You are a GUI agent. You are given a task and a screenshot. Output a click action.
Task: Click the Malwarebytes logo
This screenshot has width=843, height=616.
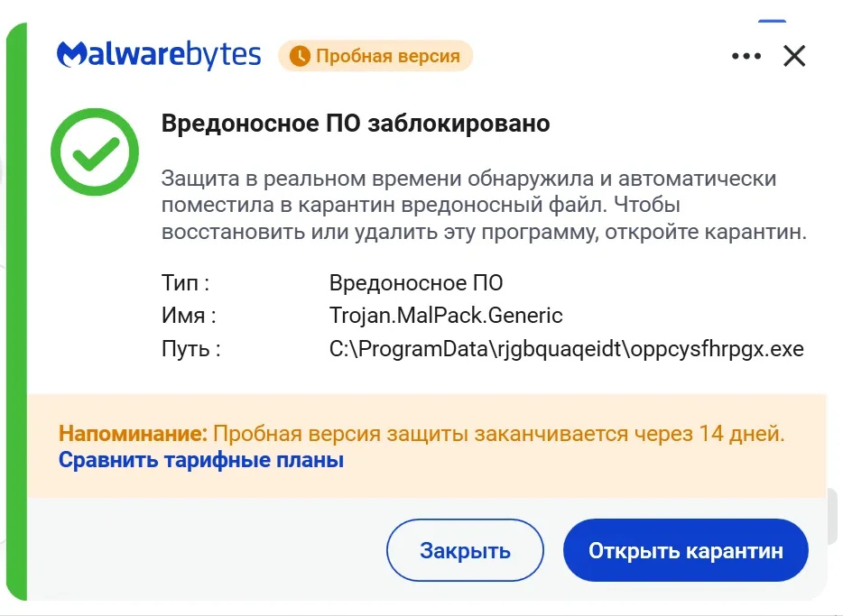point(159,55)
